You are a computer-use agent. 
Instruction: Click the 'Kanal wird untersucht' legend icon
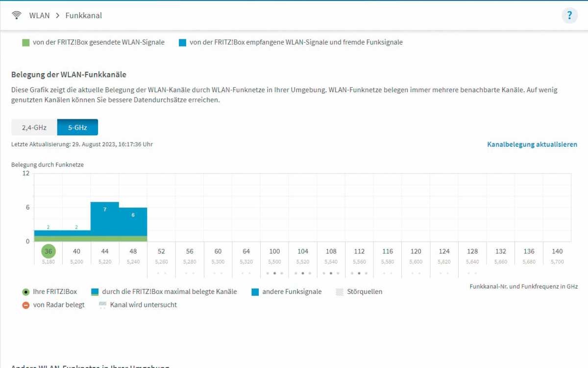tap(102, 305)
